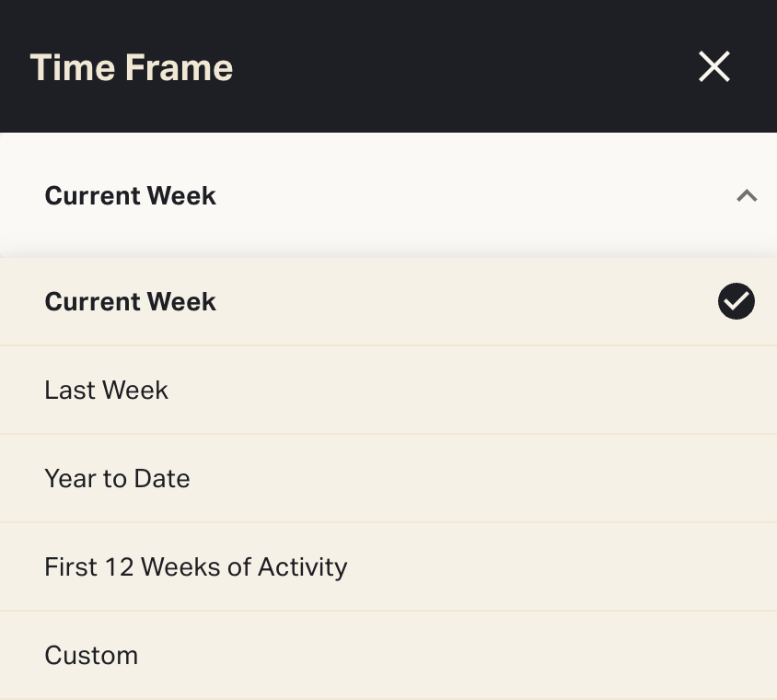Choose Year to Date time frame

pyautogui.click(x=387, y=479)
